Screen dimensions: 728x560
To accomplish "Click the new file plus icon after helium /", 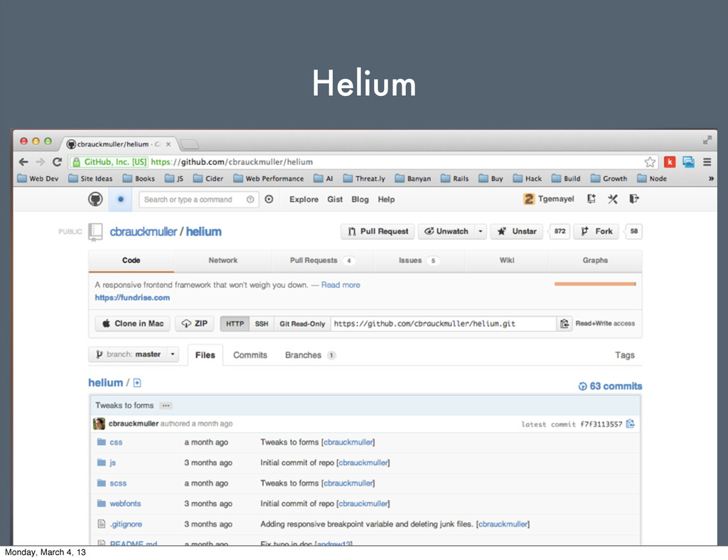I will click(137, 383).
